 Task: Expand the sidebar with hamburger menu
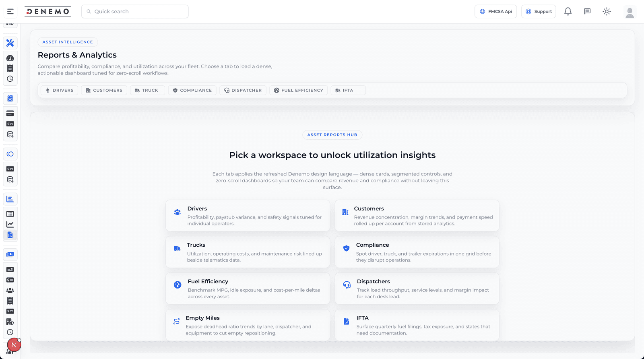[10, 12]
